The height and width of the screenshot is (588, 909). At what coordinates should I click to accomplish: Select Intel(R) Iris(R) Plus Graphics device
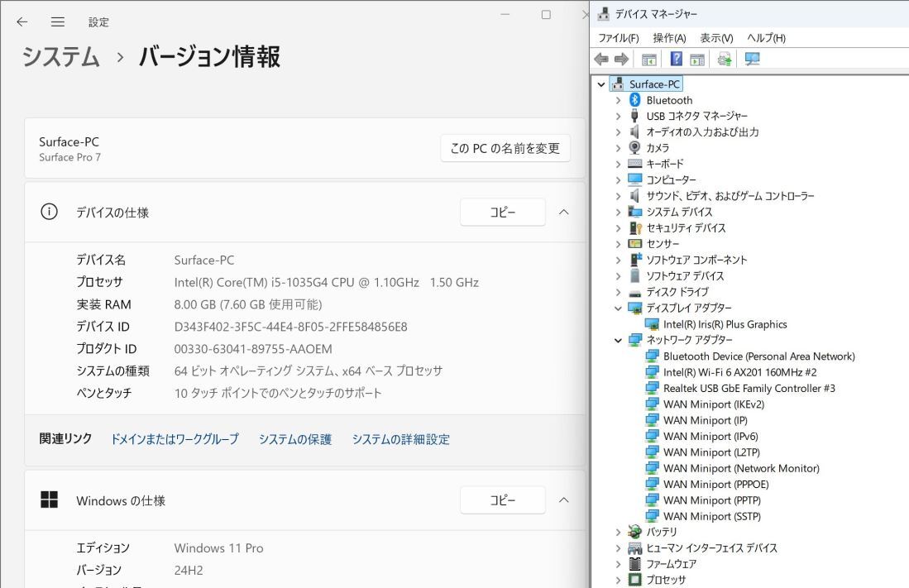coord(725,324)
